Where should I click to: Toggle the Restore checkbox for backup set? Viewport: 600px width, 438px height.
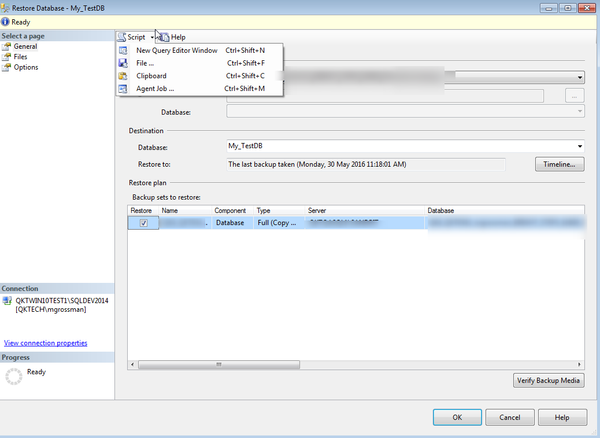[143, 223]
